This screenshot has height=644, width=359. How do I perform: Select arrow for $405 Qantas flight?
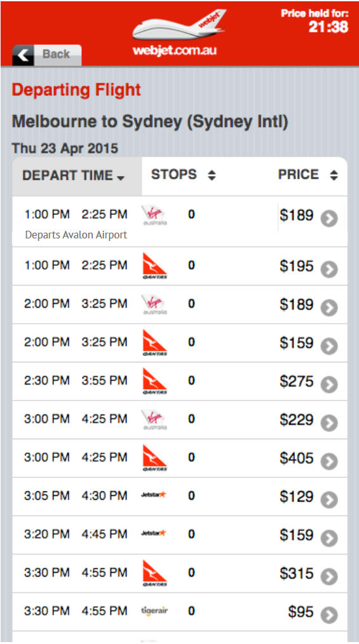[329, 462]
